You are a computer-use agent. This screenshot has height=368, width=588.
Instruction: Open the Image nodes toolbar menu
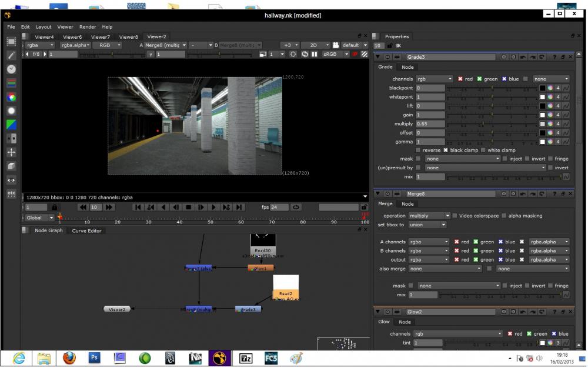(11, 42)
